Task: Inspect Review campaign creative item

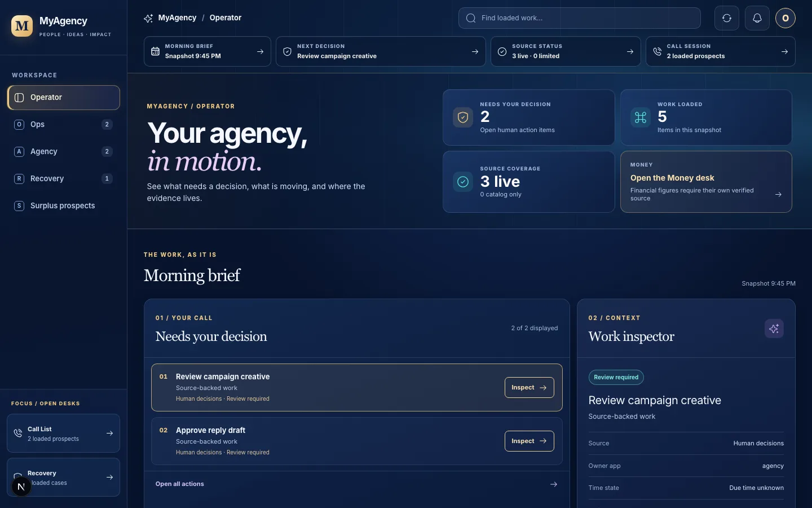Action: pyautogui.click(x=529, y=388)
